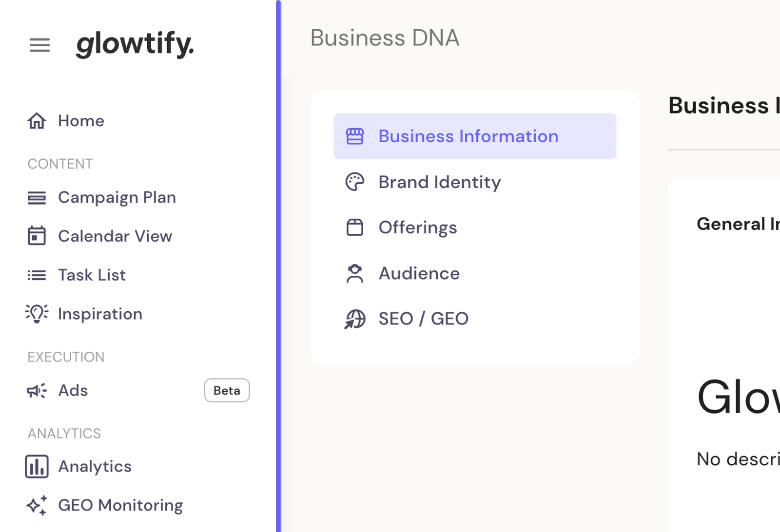Click the Brand Identity palette icon

click(355, 182)
